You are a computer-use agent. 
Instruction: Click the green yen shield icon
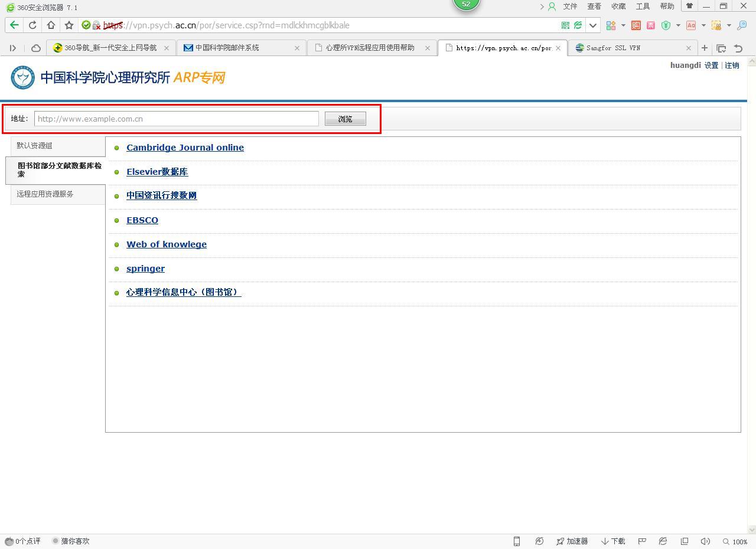(666, 25)
